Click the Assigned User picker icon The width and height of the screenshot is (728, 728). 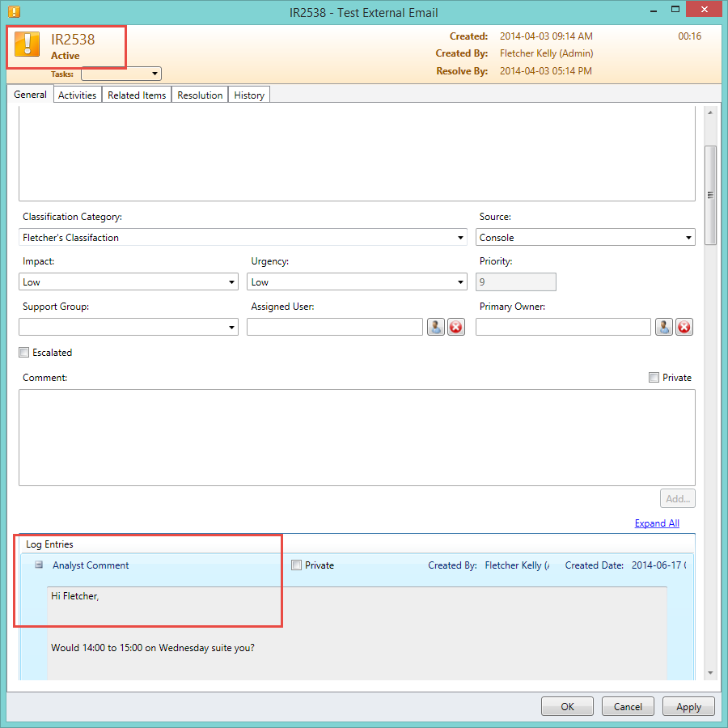pos(436,327)
